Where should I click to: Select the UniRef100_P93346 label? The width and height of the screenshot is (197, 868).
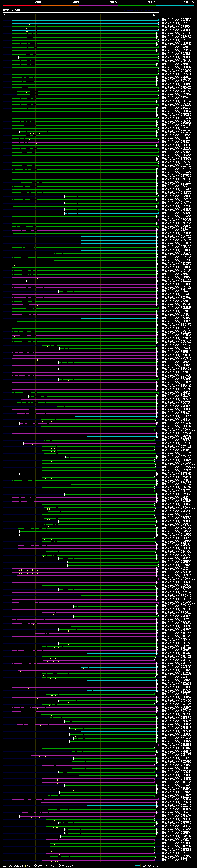point(177,358)
